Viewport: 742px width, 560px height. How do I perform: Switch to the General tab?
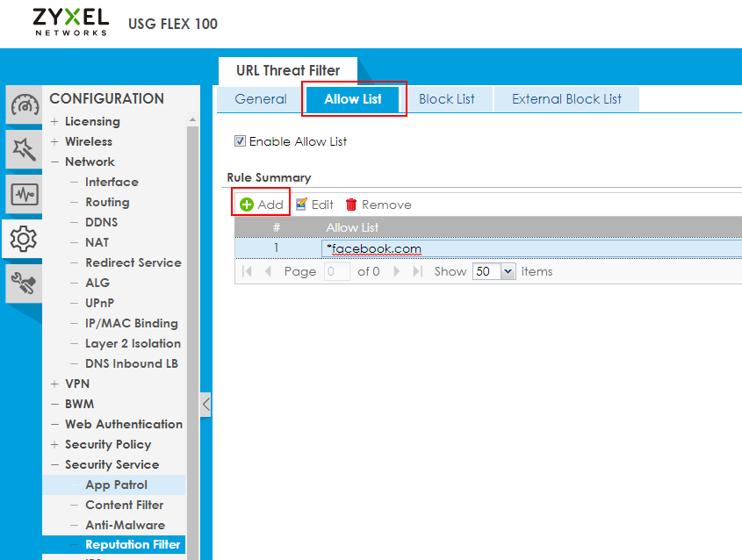261,99
